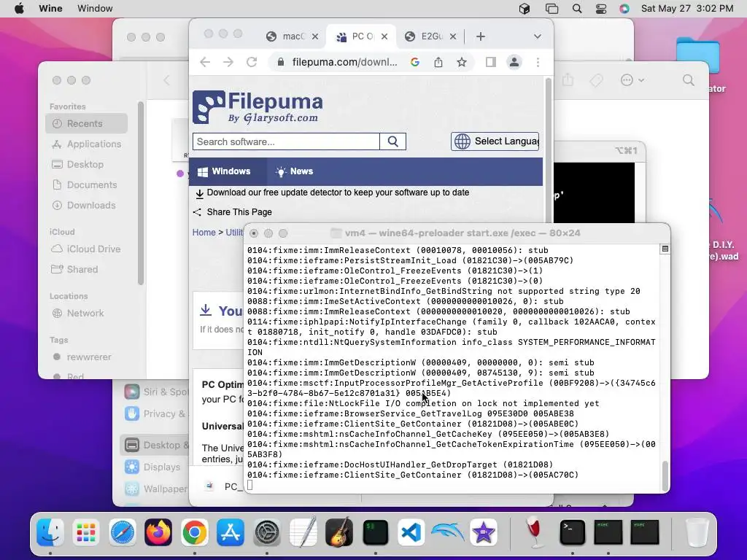This screenshot has height=560, width=747.
Task: Open Visual Studio Code in Dock
Action: 411,532
